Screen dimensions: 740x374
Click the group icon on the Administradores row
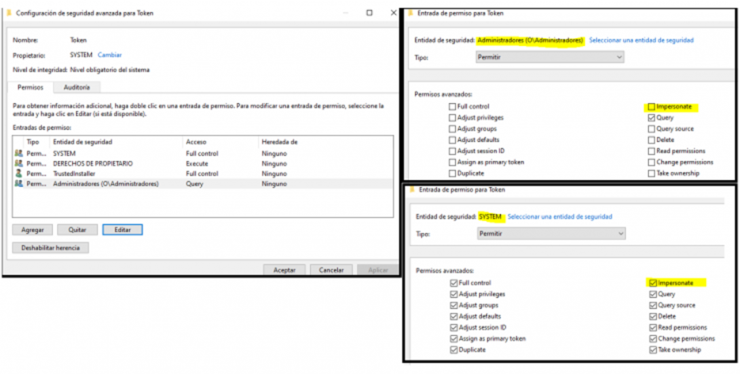(x=19, y=184)
